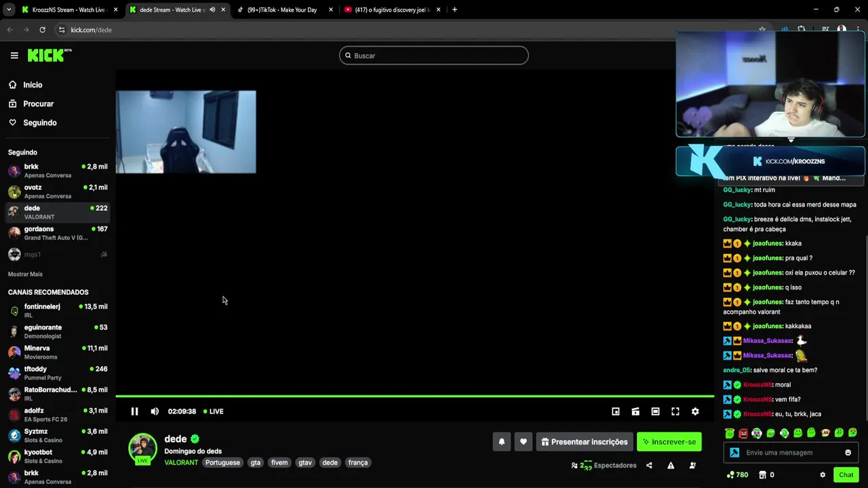Open brkk channel in Seguindo list
This screenshot has height=488, width=868.
click(x=58, y=171)
